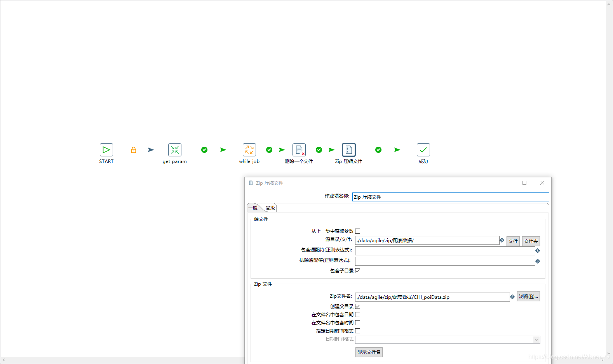The image size is (613, 364).
Task: Click the canvas vertical scrollbar
Action: (x=609, y=179)
